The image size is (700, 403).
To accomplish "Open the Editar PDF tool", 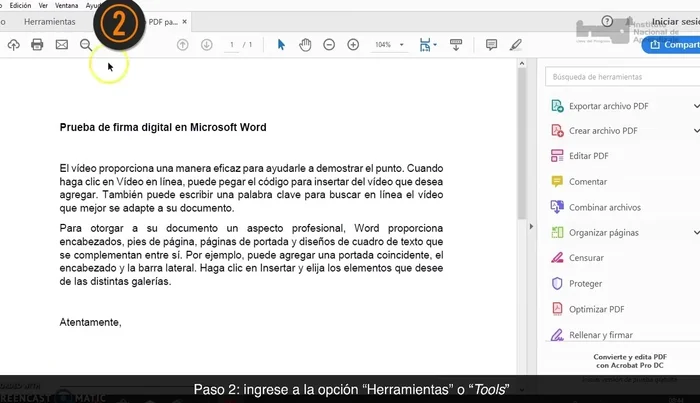I will (x=588, y=156).
